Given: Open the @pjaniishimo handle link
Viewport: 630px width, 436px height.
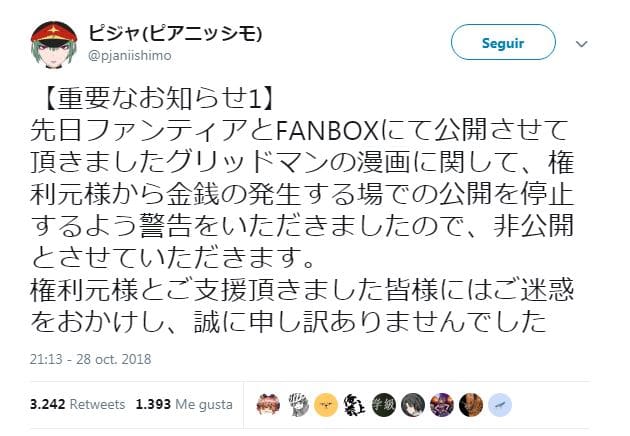Looking at the screenshot, I should click(x=129, y=55).
